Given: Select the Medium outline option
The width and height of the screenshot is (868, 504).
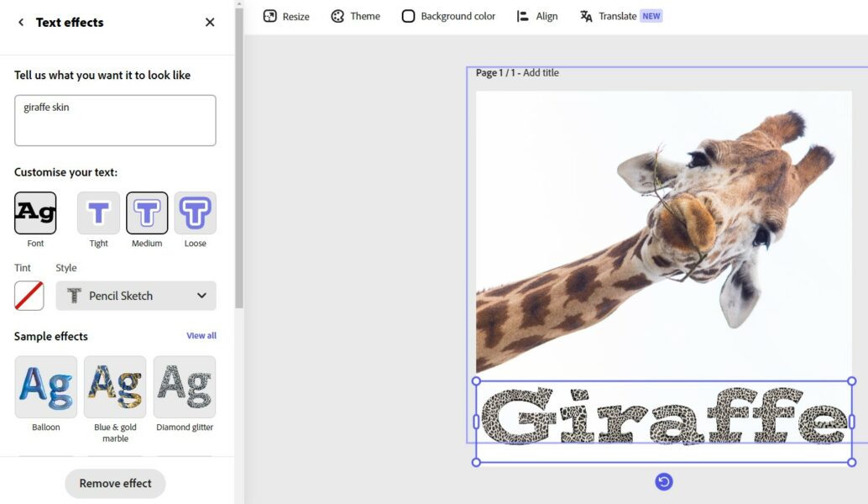Looking at the screenshot, I should pos(147,213).
